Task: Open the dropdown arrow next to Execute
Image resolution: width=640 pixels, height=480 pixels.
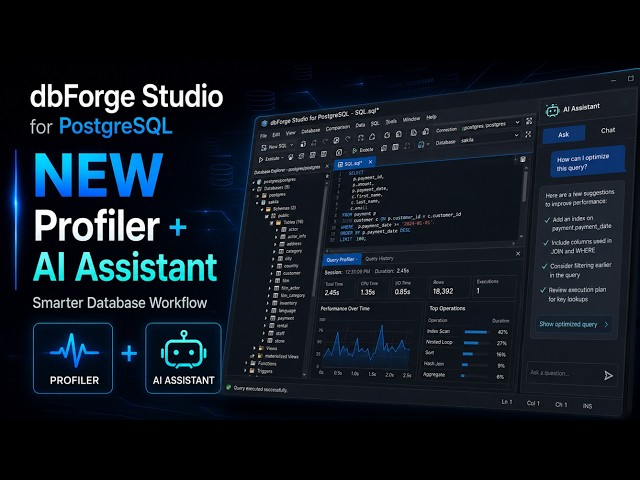Action: [x=282, y=158]
